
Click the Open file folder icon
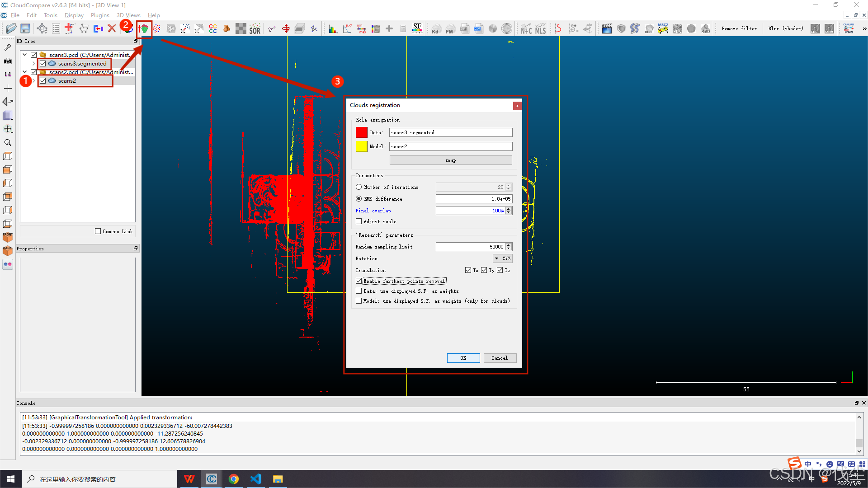pos(11,28)
